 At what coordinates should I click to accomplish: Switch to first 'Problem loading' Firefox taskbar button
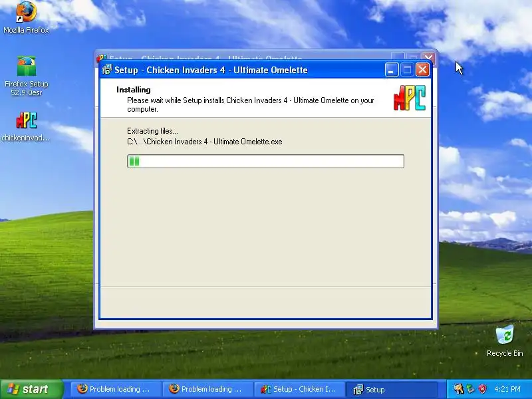click(115, 389)
